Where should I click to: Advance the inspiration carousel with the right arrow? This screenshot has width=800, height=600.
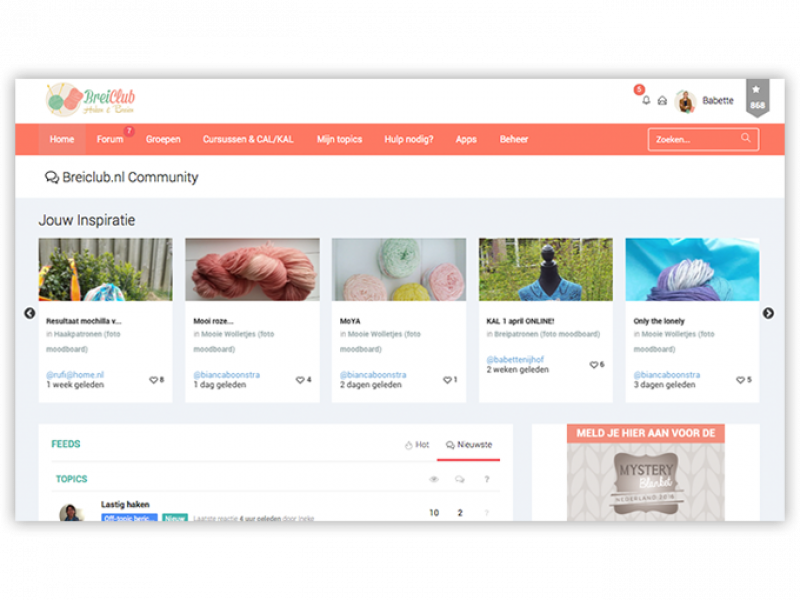coord(768,313)
